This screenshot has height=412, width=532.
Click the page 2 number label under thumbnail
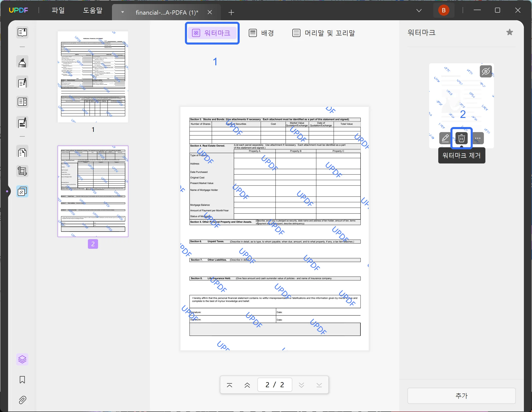click(x=93, y=244)
